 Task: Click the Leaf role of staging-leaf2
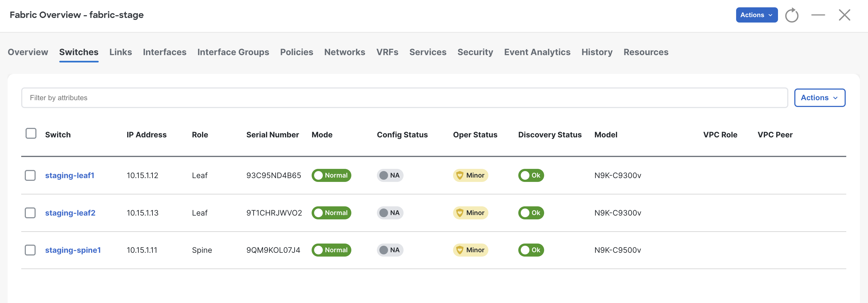(x=200, y=213)
